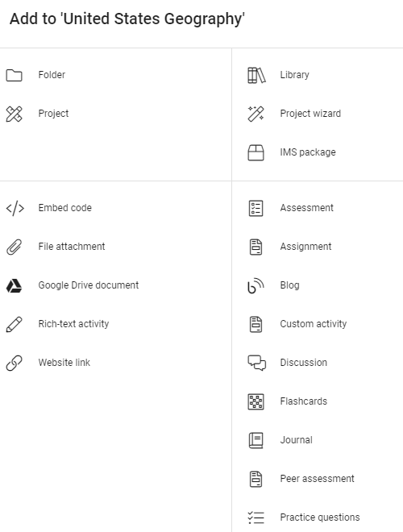Add Practice questions

(x=318, y=517)
